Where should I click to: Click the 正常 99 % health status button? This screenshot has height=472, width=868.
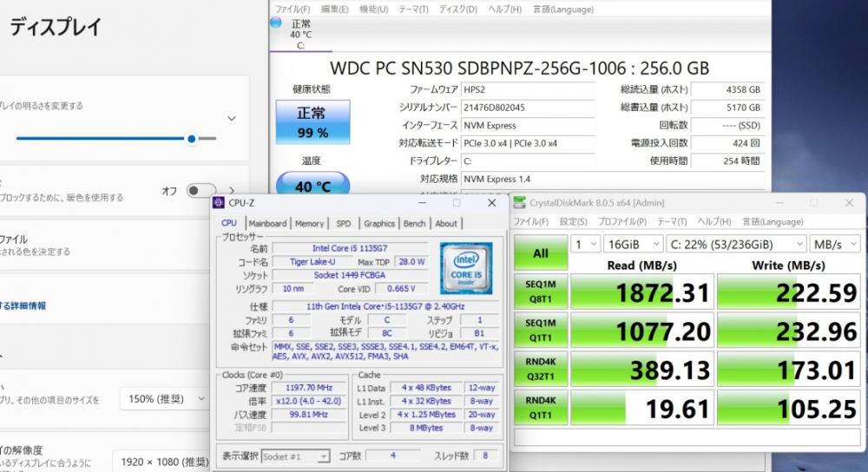click(x=312, y=122)
